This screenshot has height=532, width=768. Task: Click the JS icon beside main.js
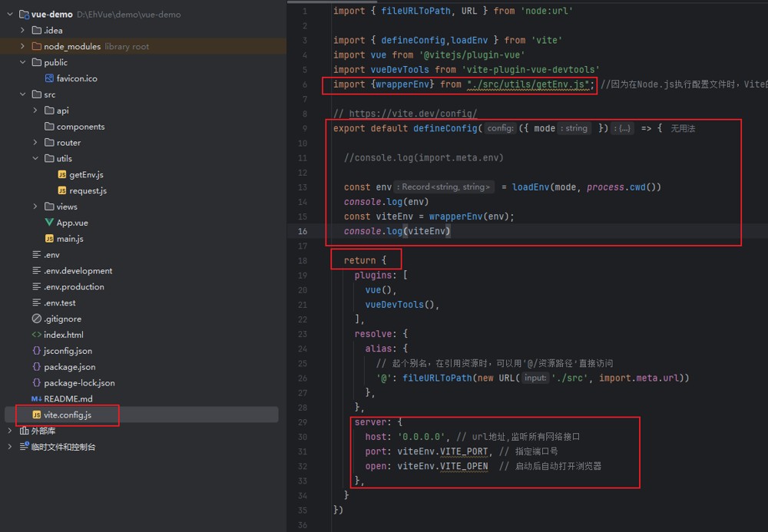pos(49,238)
